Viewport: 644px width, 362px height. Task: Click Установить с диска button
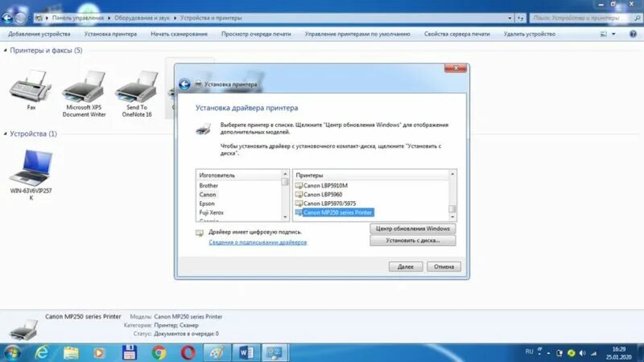pyautogui.click(x=413, y=241)
